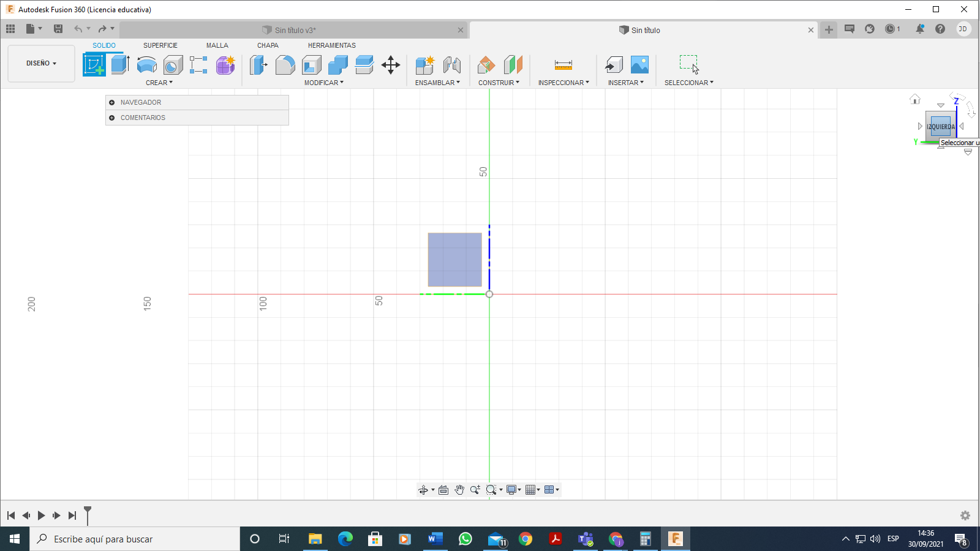Open the notifications bell button

(x=919, y=29)
